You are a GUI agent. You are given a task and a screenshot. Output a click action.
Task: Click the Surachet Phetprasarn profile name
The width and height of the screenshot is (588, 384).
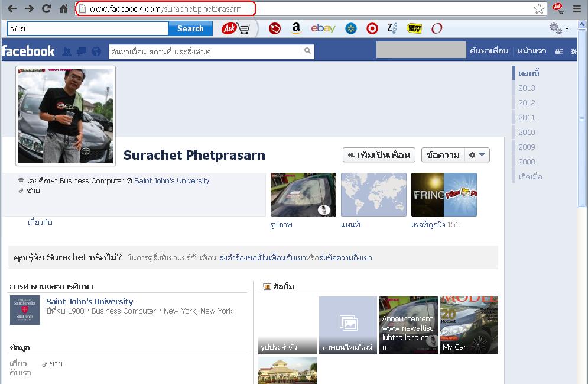(x=194, y=155)
